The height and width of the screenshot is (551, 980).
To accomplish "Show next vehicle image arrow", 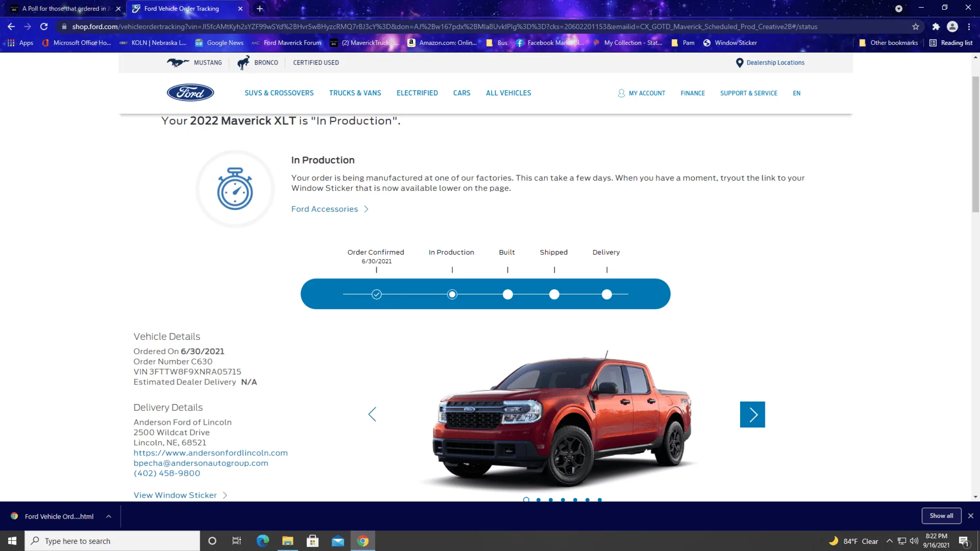I will pos(753,414).
